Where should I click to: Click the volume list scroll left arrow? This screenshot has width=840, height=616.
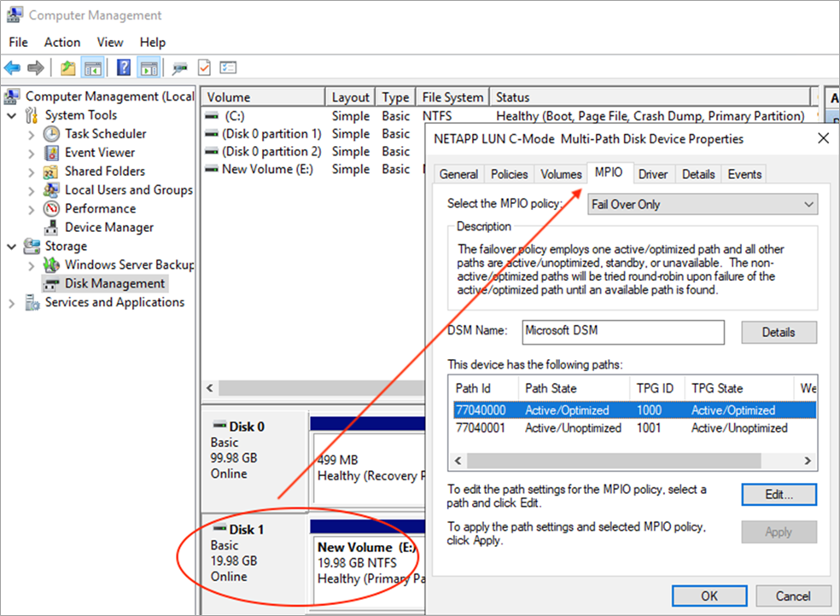pyautogui.click(x=210, y=388)
